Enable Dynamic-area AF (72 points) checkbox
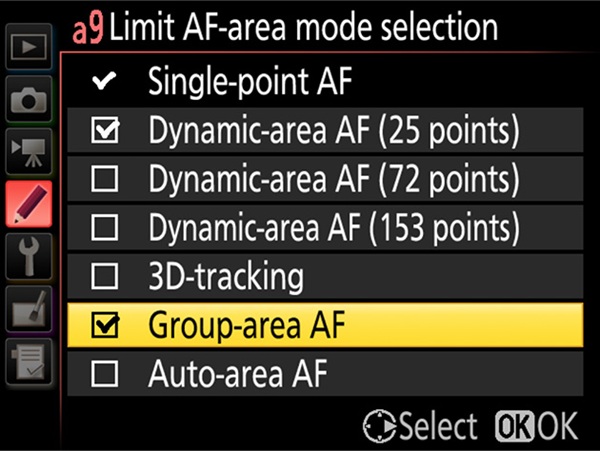Screen dimensions: 600x451 (104, 180)
